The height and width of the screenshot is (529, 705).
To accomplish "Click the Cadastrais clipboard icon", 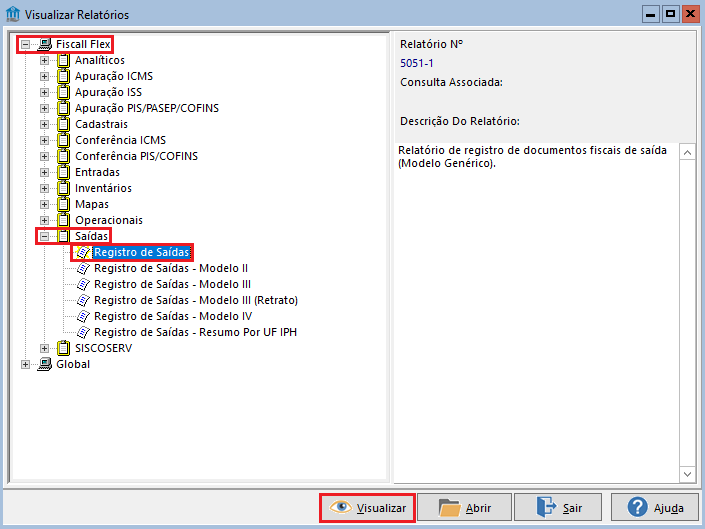I will point(64,124).
